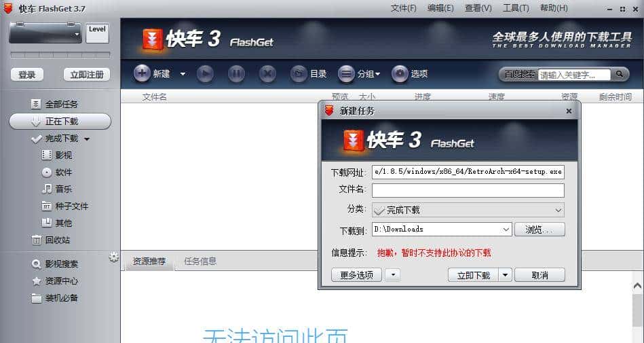Click the Level badge button
The image size is (644, 343).
pos(97,33)
